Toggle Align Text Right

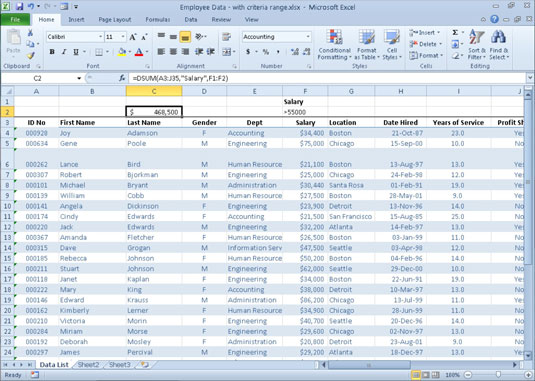[x=185, y=52]
